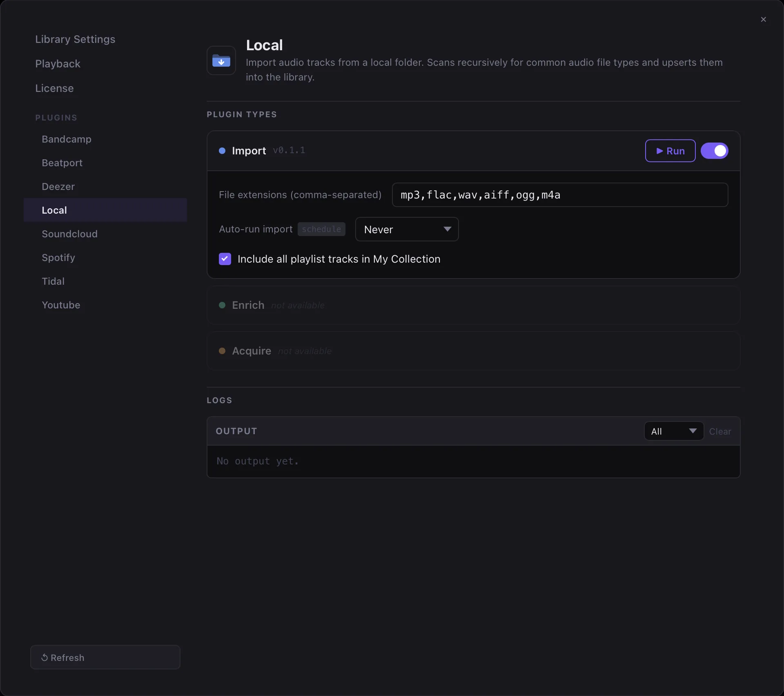Select the Soundcloud plugin
Image resolution: width=784 pixels, height=696 pixels.
coord(105,234)
